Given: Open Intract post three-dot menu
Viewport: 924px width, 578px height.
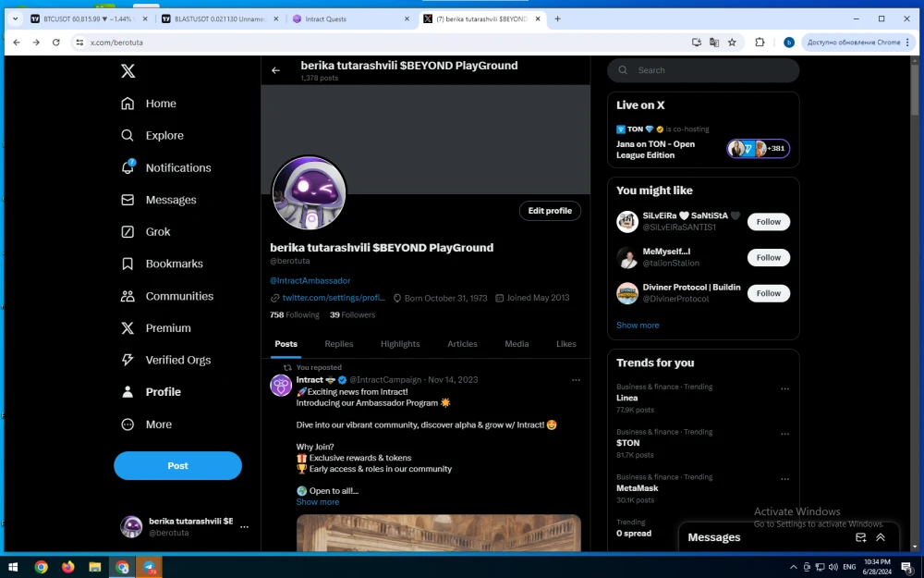Looking at the screenshot, I should point(576,380).
